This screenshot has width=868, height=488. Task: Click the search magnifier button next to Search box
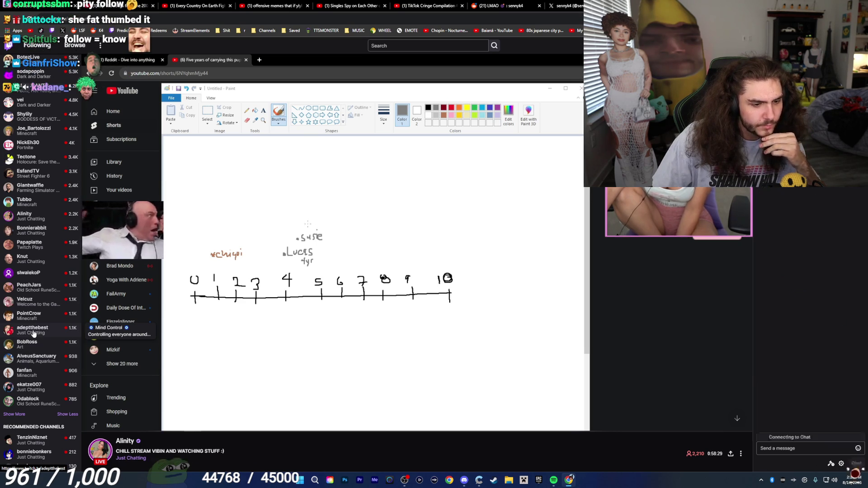(494, 46)
